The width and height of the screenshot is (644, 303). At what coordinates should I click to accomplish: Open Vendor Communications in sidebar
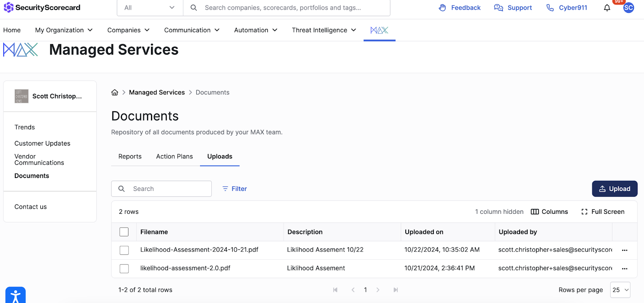(39, 160)
